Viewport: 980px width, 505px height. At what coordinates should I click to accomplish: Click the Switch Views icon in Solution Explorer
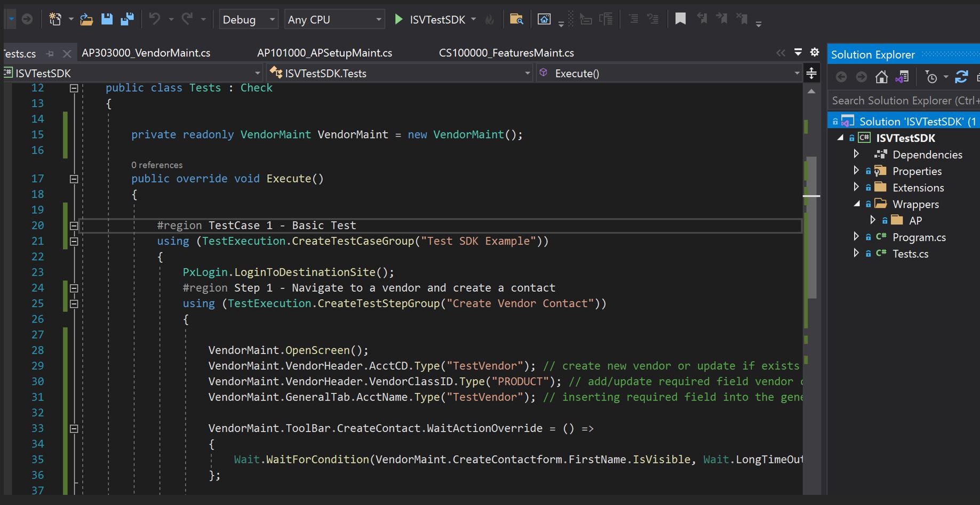(x=902, y=77)
